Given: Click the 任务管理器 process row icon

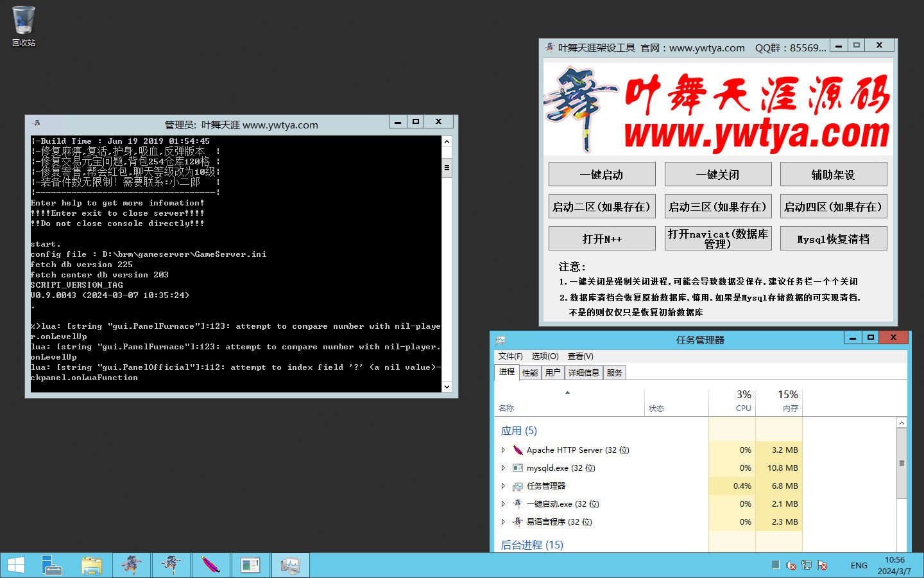Looking at the screenshot, I should (x=518, y=486).
